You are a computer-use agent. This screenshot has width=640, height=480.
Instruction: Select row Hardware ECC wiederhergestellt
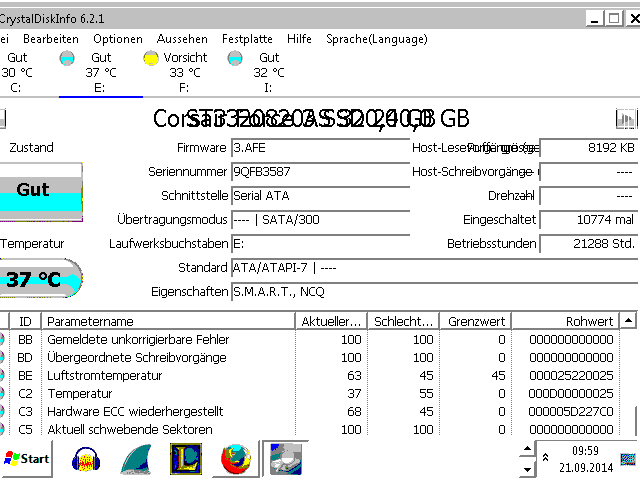click(x=309, y=411)
